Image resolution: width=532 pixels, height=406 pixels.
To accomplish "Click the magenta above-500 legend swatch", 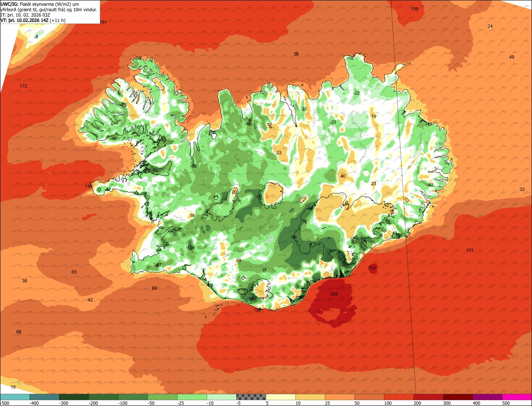I will tap(517, 397).
